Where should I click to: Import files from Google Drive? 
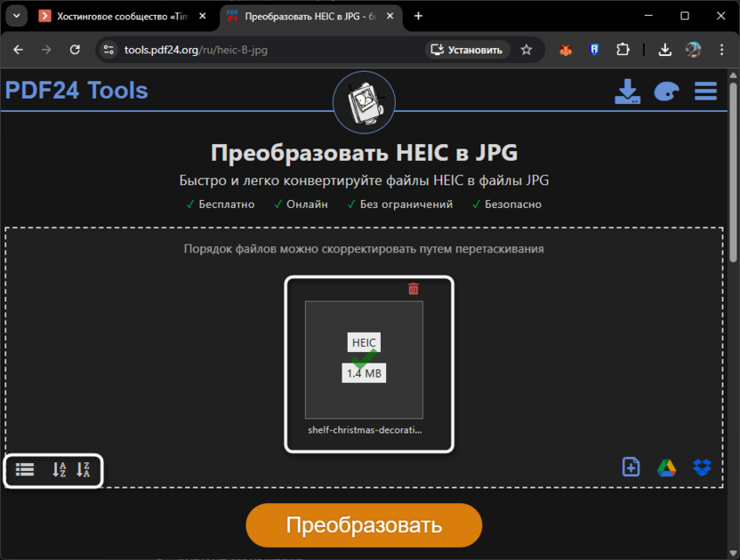(x=666, y=467)
